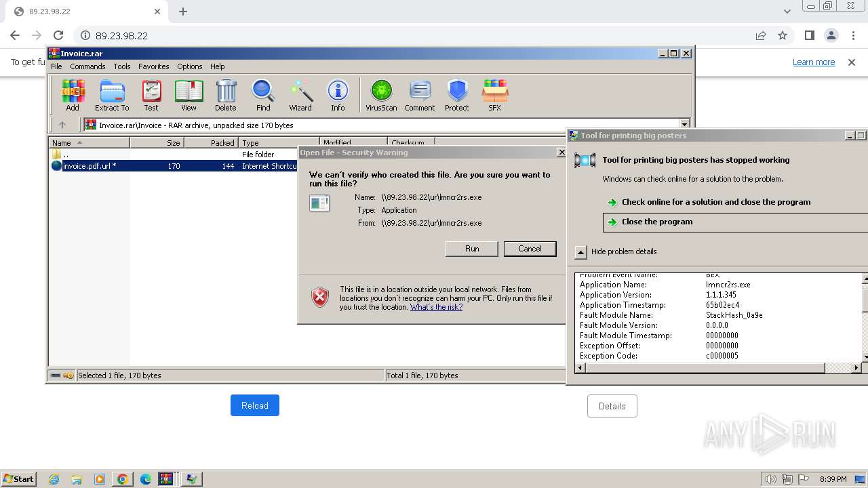Sort by the Packed column header
This screenshot has height=488, width=868.
tap(211, 143)
